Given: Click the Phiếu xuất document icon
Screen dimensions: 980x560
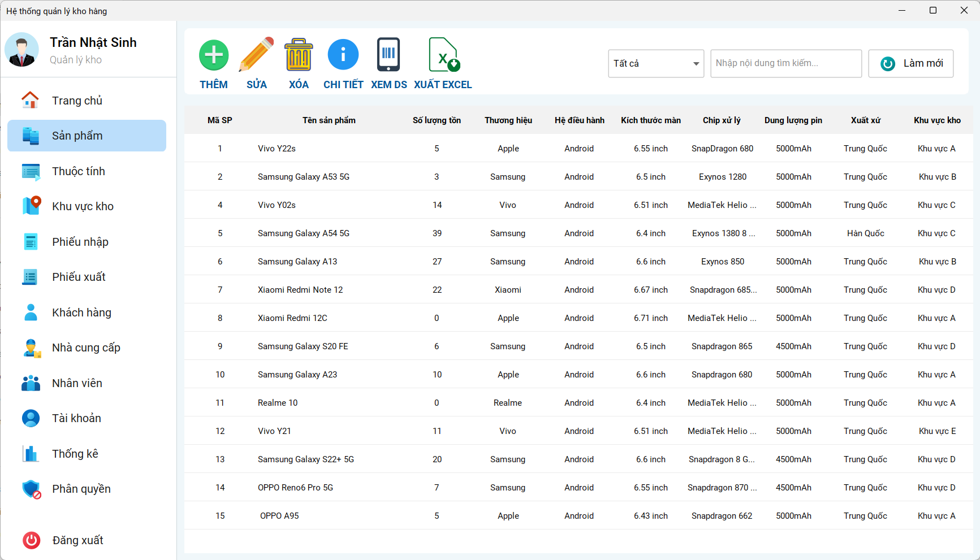Looking at the screenshot, I should point(30,277).
